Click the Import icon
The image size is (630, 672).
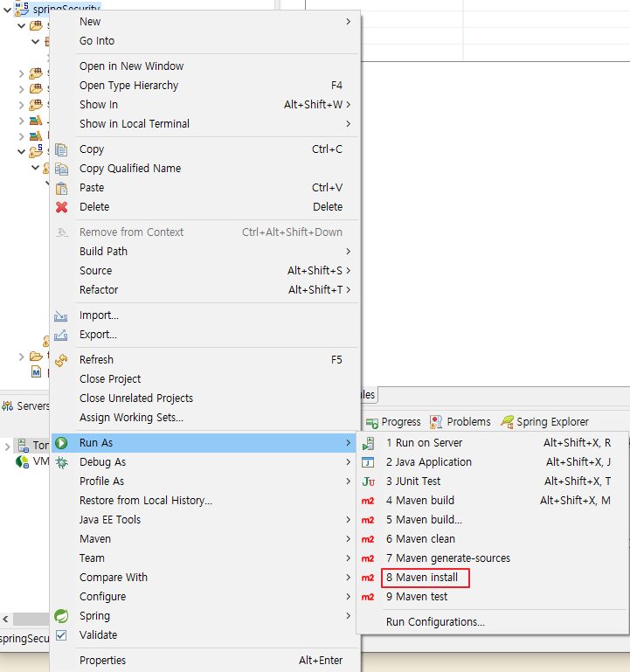click(61, 316)
